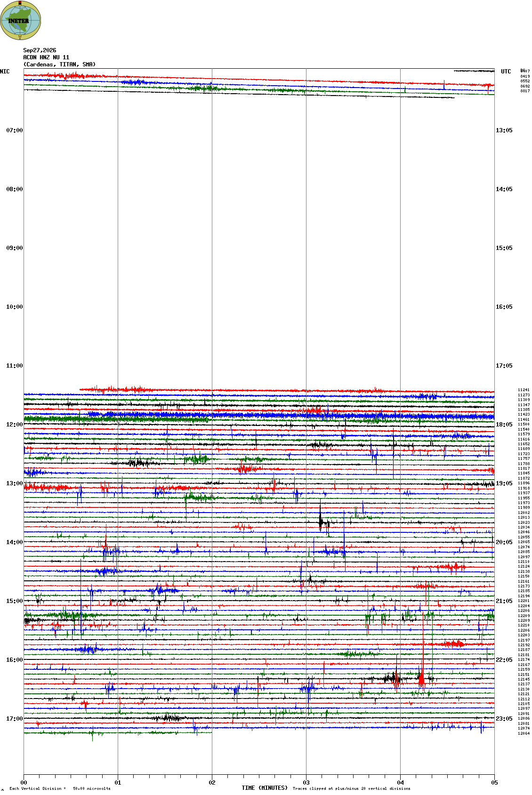532x795 pixels.
Task: Select the 17:00 local time marker
Action: point(14,719)
